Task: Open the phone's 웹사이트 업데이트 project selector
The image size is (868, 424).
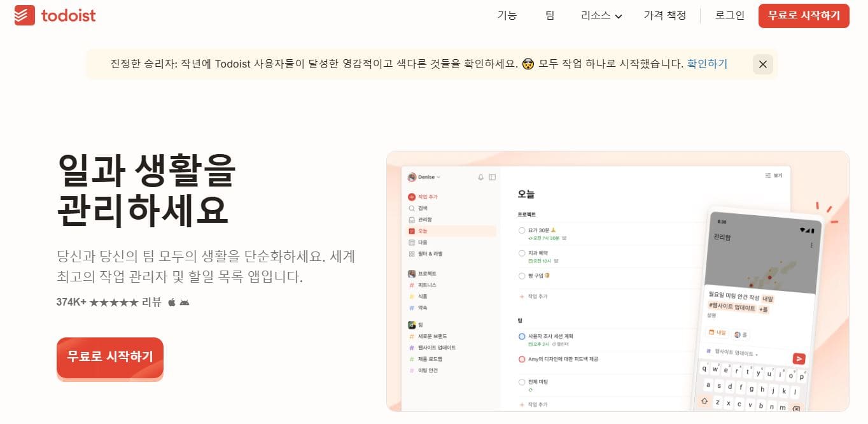Action: click(x=733, y=353)
